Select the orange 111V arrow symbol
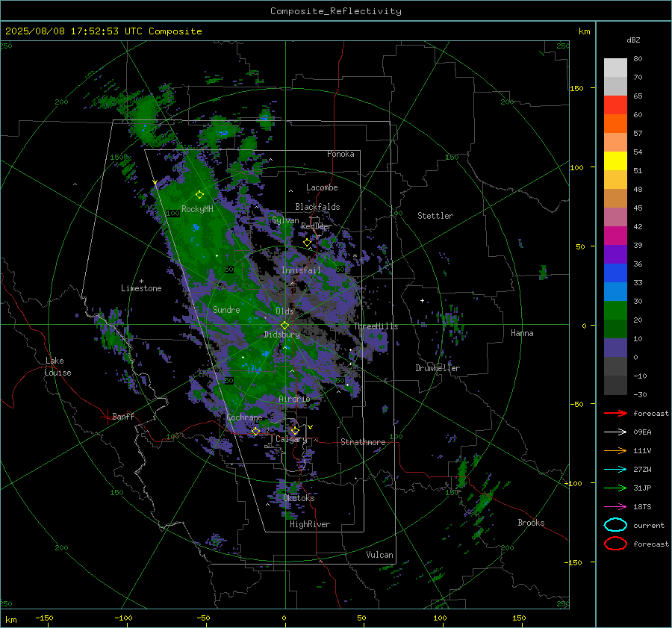672x628 pixels. point(615,450)
